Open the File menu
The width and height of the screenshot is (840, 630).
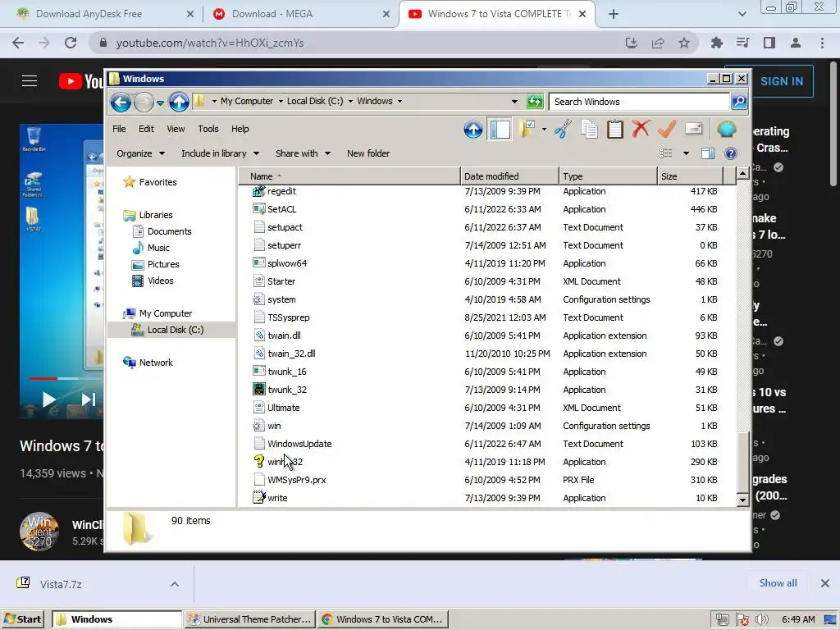(x=119, y=129)
